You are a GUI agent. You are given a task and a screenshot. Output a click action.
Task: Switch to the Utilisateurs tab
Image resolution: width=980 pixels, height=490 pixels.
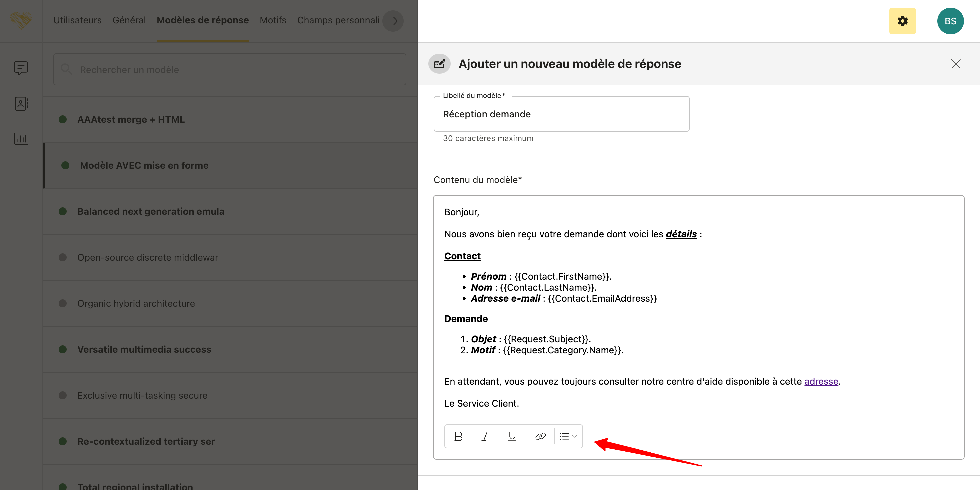[77, 20]
